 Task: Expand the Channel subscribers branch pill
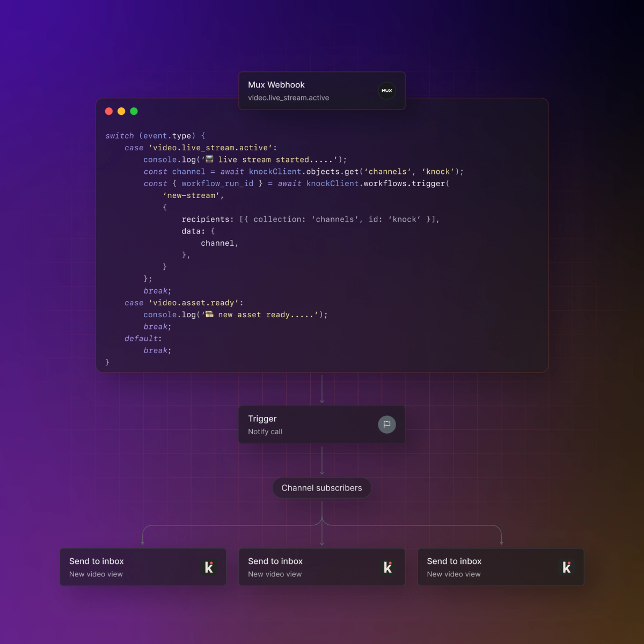(x=321, y=488)
